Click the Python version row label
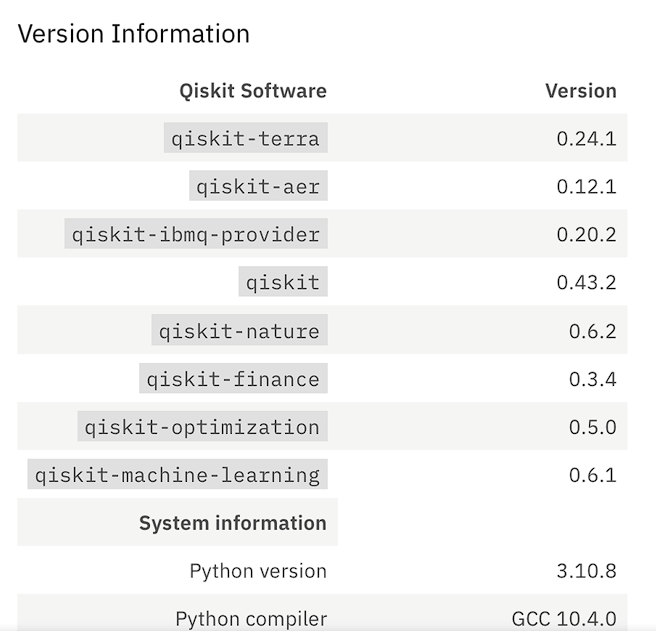This screenshot has height=632, width=656. [258, 572]
